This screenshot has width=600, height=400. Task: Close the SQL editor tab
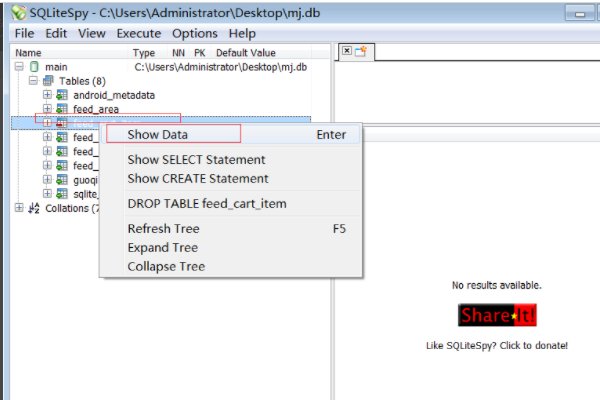[x=346, y=50]
